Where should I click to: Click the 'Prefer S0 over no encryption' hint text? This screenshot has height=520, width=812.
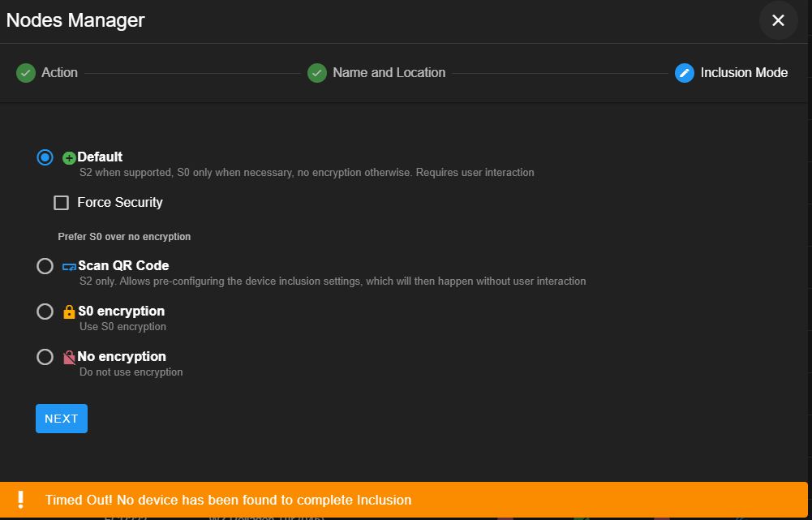[x=124, y=237]
